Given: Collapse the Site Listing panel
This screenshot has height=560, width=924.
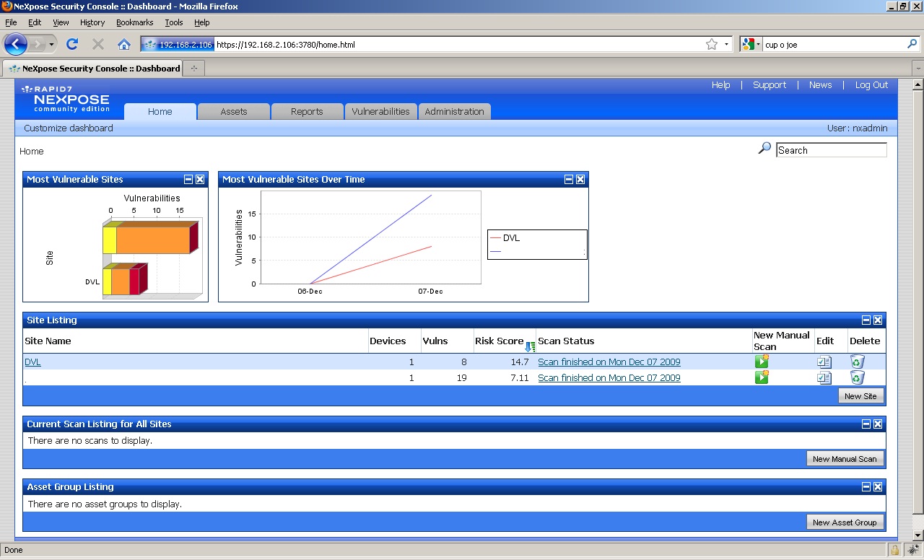Looking at the screenshot, I should click(x=866, y=320).
